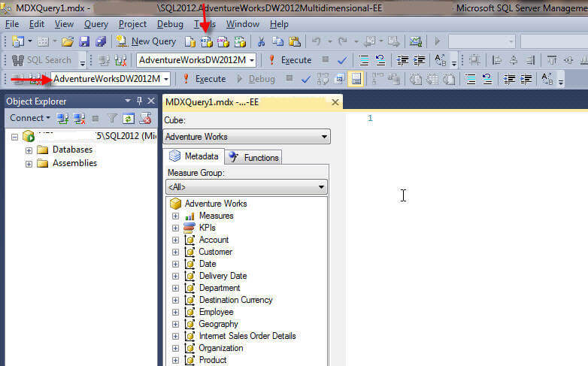Parse query via checkmark in the SQL Search row

coord(342,60)
